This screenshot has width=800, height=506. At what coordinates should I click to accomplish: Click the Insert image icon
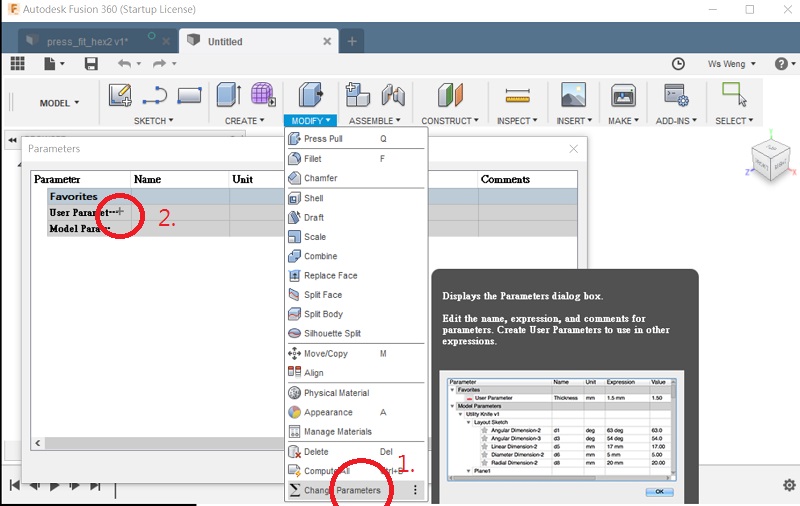coord(573,95)
